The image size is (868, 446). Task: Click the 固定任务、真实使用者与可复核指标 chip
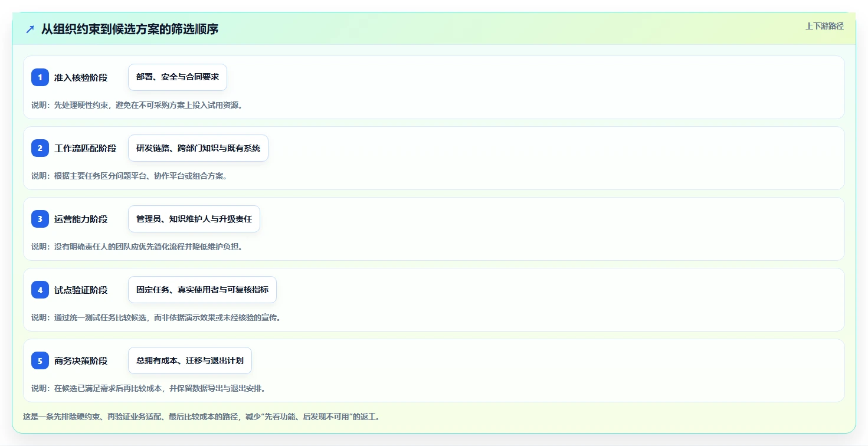click(x=202, y=290)
